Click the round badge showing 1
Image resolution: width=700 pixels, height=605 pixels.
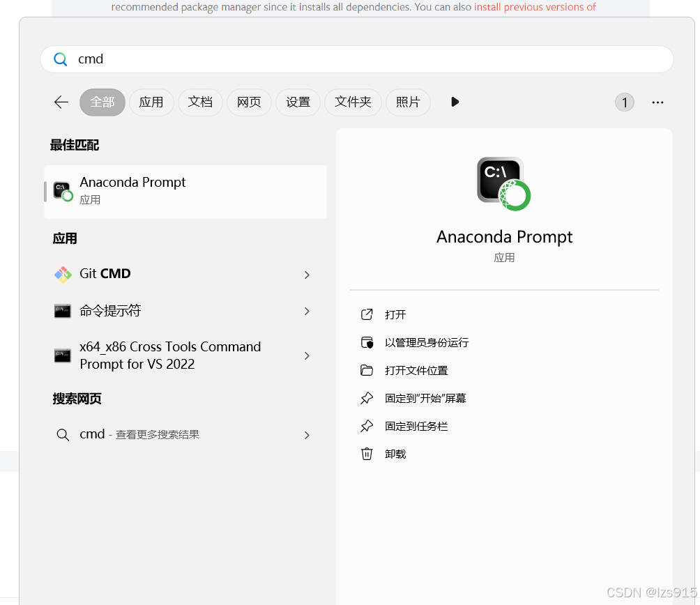pyautogui.click(x=625, y=102)
